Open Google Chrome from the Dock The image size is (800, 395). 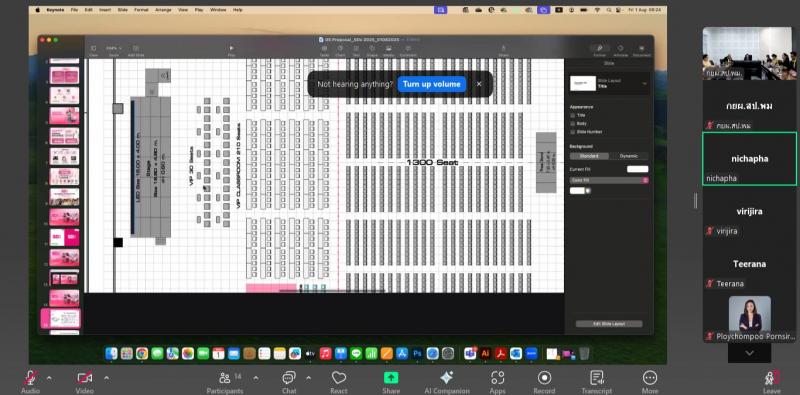pos(142,353)
